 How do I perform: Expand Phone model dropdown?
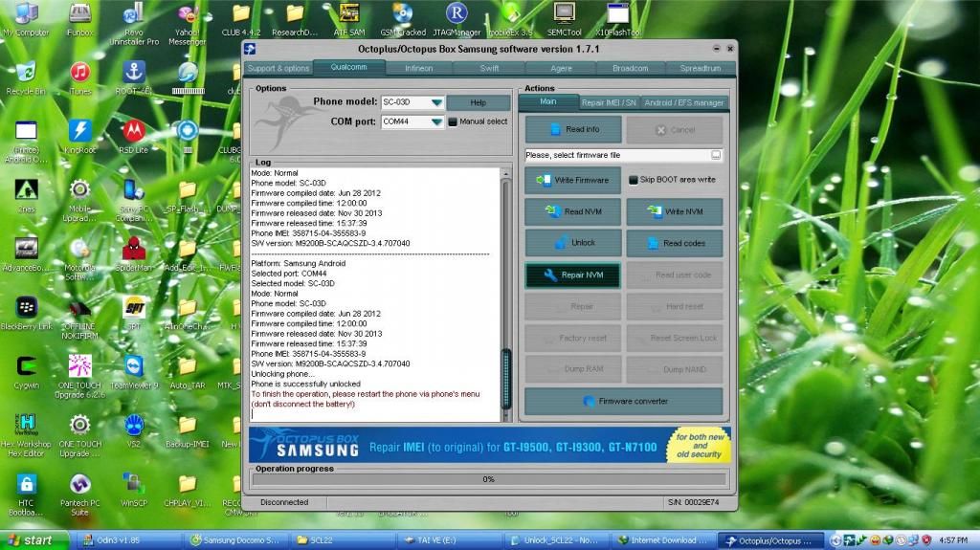tap(436, 102)
